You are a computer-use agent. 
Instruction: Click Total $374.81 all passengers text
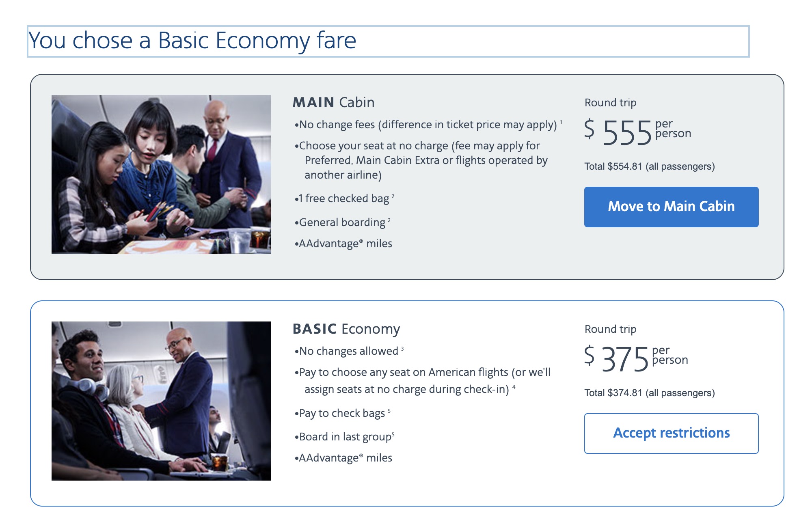pos(650,393)
